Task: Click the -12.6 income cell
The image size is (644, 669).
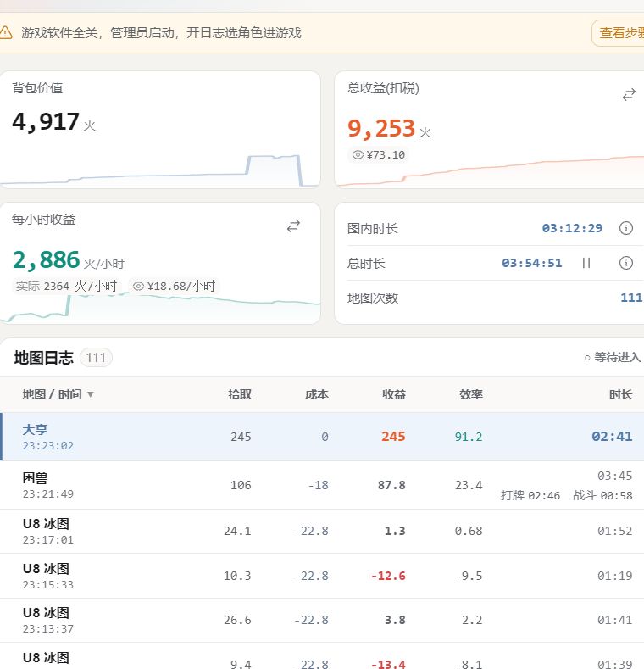Action: 389,576
